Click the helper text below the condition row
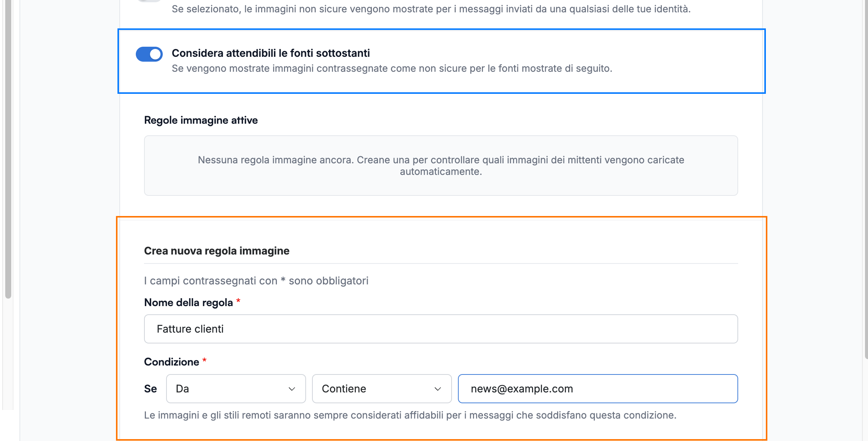Screen dimensions: 868x441 (410, 415)
